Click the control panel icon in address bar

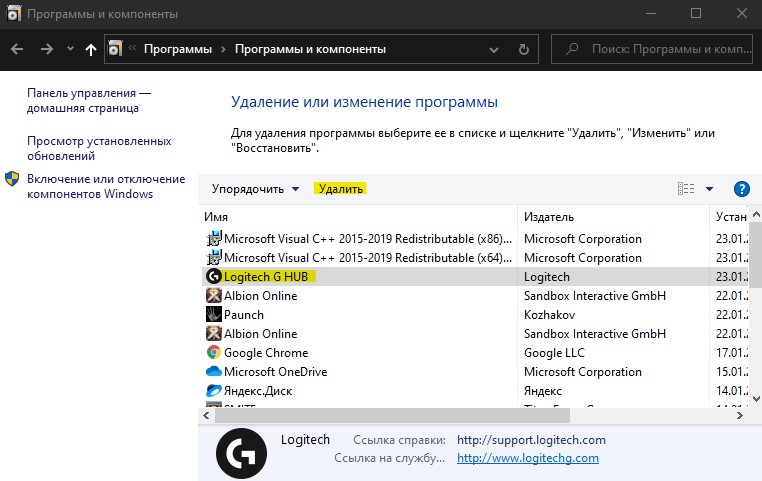pyautogui.click(x=115, y=49)
